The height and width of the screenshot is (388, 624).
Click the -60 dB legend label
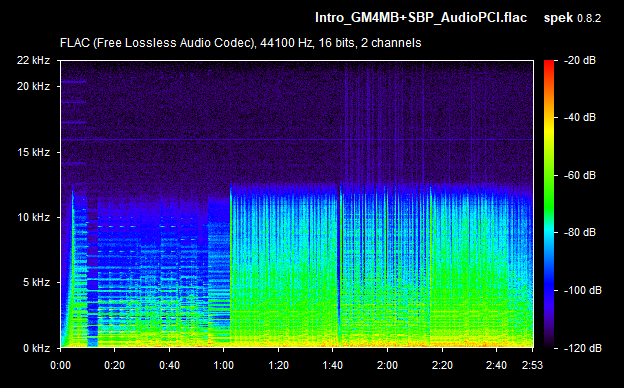coord(580,175)
